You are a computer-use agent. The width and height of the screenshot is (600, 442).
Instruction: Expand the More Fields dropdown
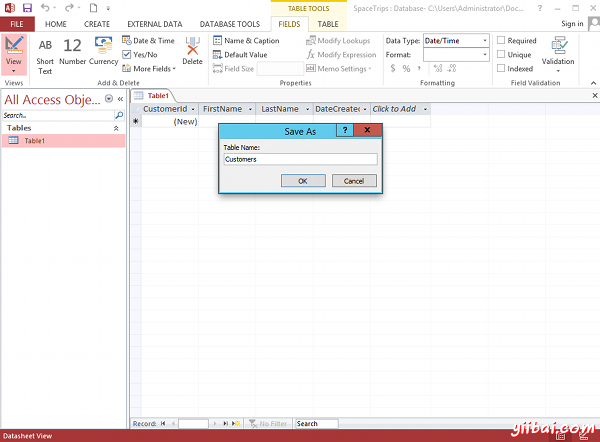150,69
